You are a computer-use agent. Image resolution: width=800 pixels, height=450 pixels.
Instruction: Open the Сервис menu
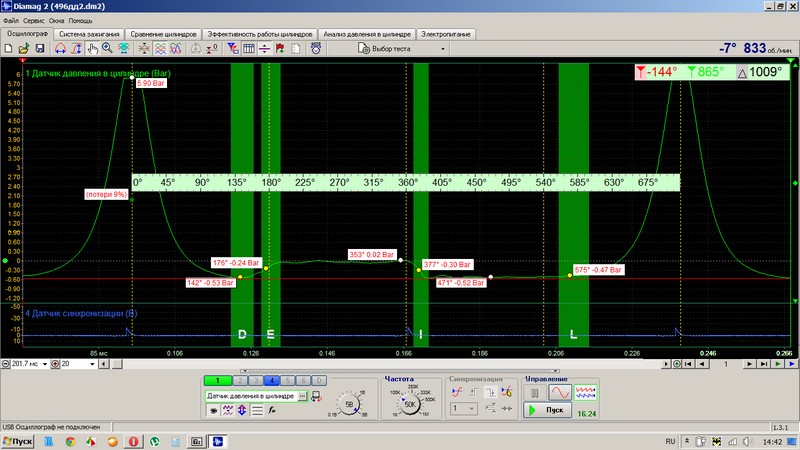point(34,21)
